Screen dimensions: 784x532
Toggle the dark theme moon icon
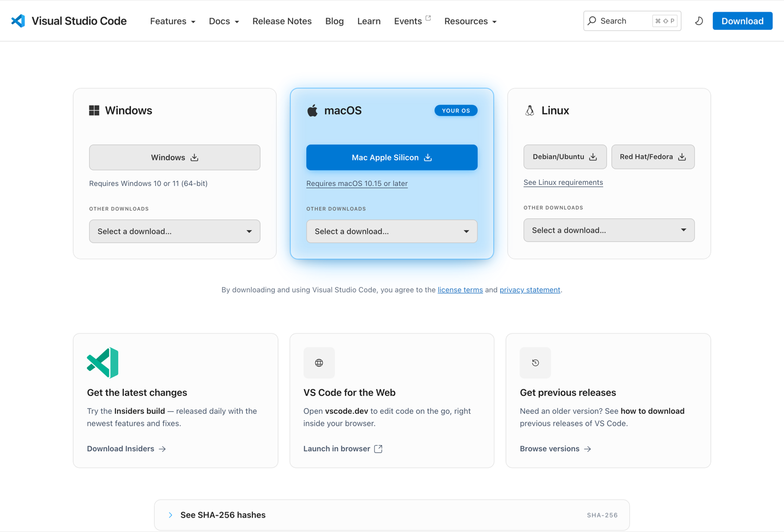click(x=699, y=21)
